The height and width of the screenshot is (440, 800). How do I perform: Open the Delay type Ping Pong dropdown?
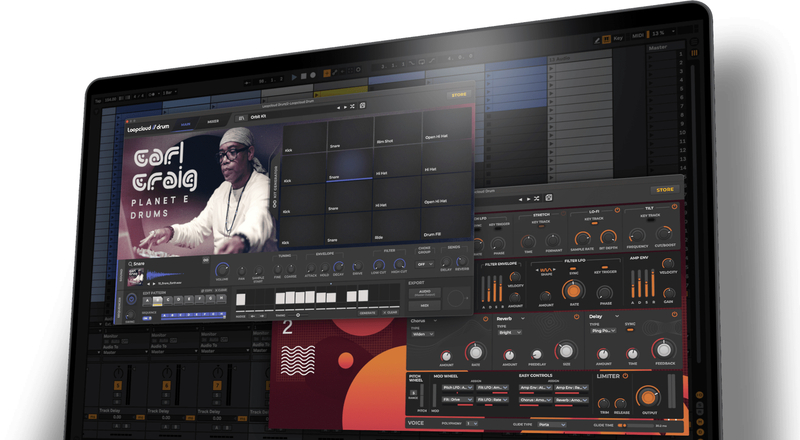click(x=604, y=331)
